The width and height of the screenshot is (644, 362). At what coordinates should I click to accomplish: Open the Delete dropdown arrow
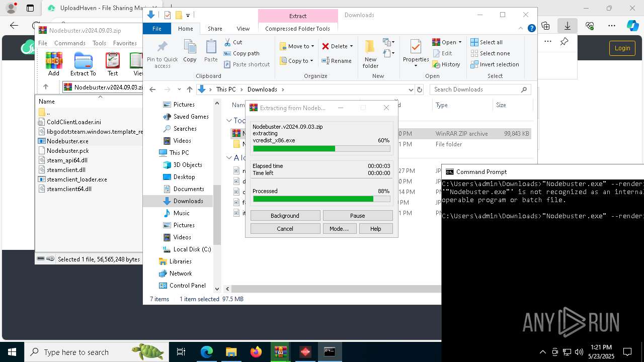click(351, 46)
